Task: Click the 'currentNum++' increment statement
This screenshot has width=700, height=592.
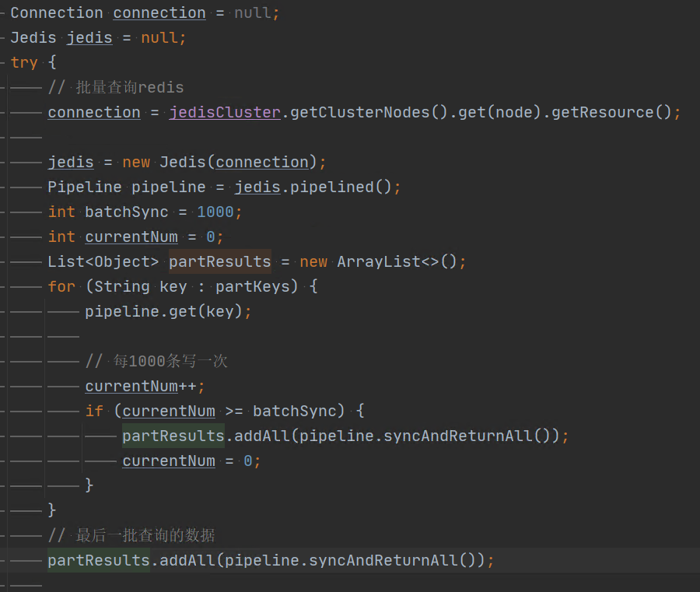Action: click(x=145, y=386)
